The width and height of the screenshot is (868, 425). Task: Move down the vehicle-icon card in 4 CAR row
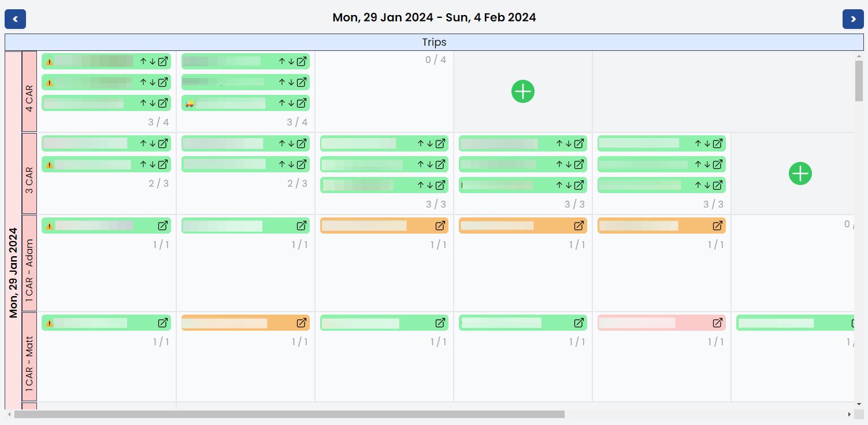(291, 103)
